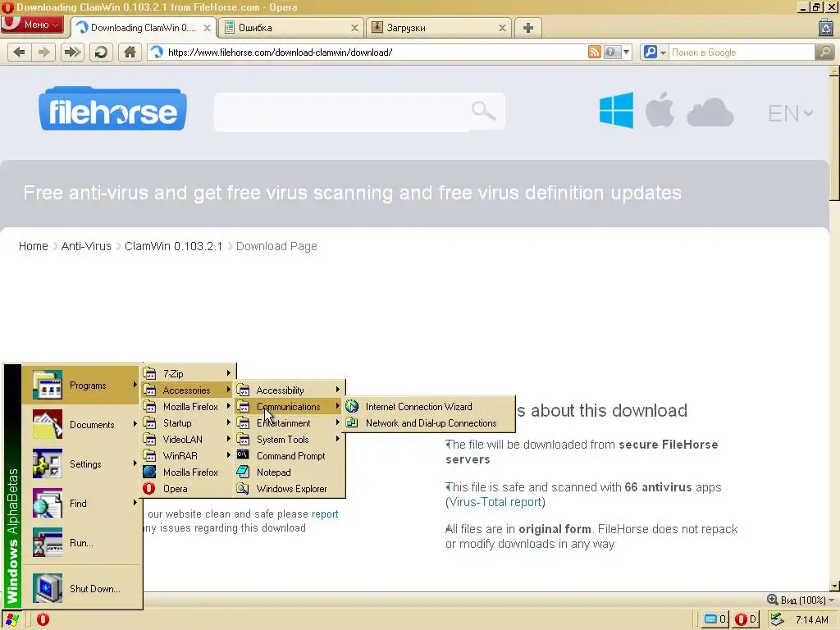Screen dimensions: 840x630
Task: Open Programs in the Start menu
Action: (x=80, y=386)
